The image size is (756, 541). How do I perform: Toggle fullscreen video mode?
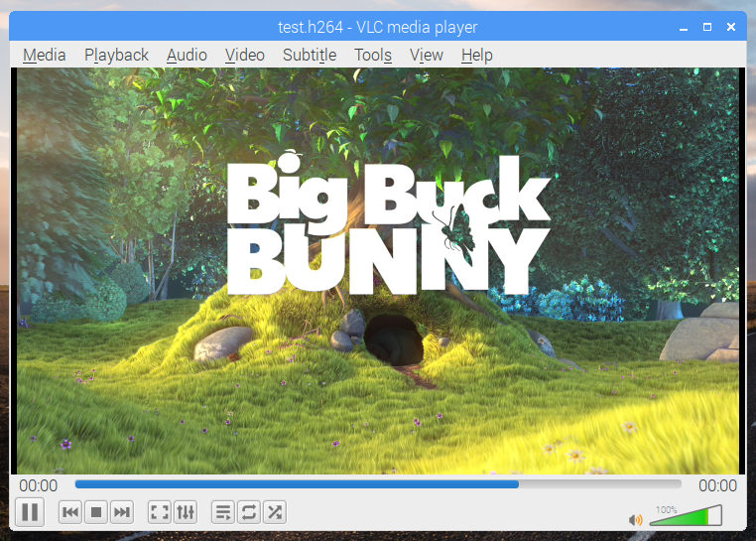pos(159,512)
